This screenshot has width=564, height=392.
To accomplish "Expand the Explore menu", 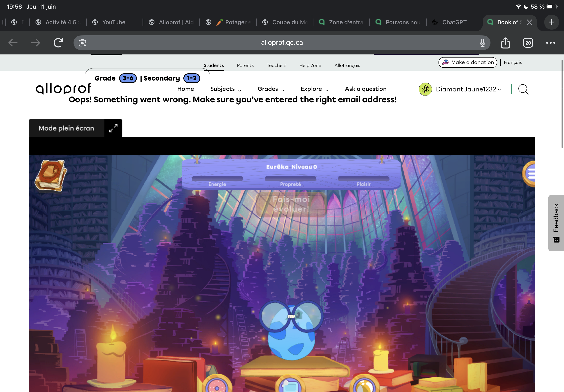I will tap(314, 89).
